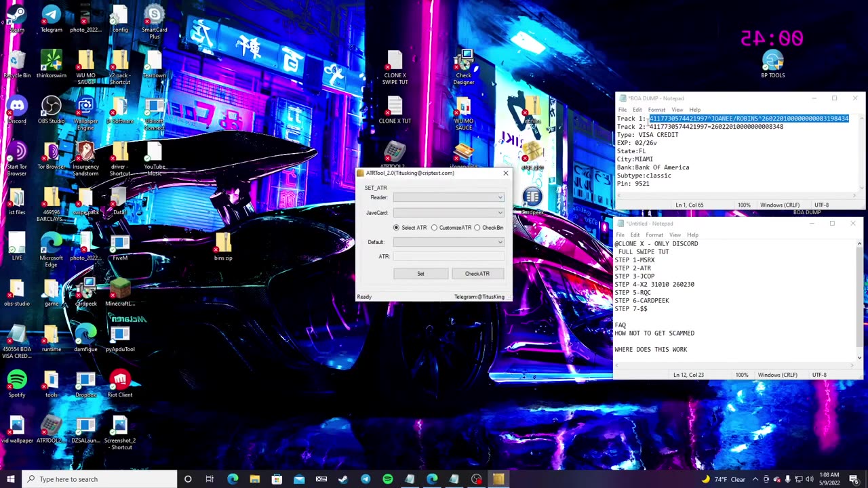Open Help menu in Untitled Notepad
Screen dimensions: 868x488
pyautogui.click(x=692, y=235)
